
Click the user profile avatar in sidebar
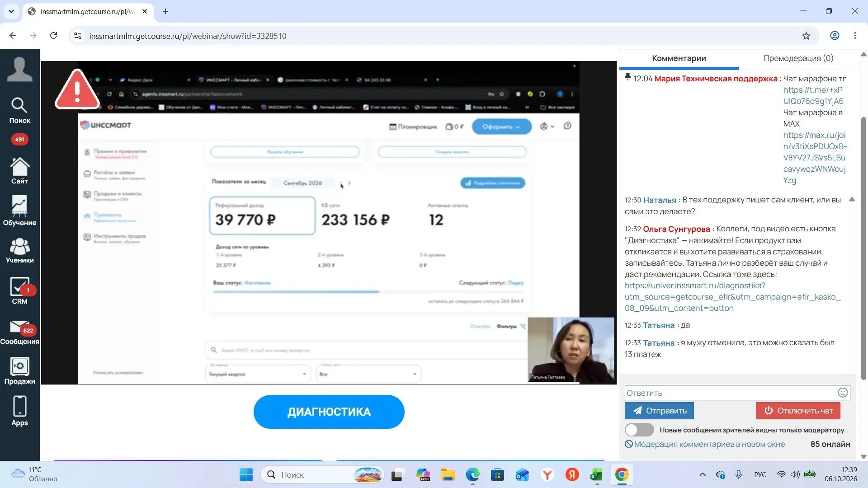pos(19,69)
